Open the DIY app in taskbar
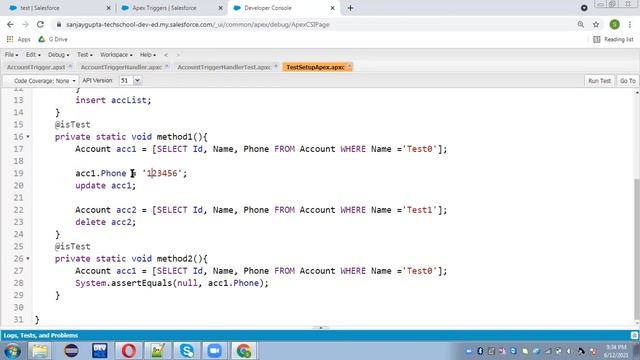 tap(100, 351)
